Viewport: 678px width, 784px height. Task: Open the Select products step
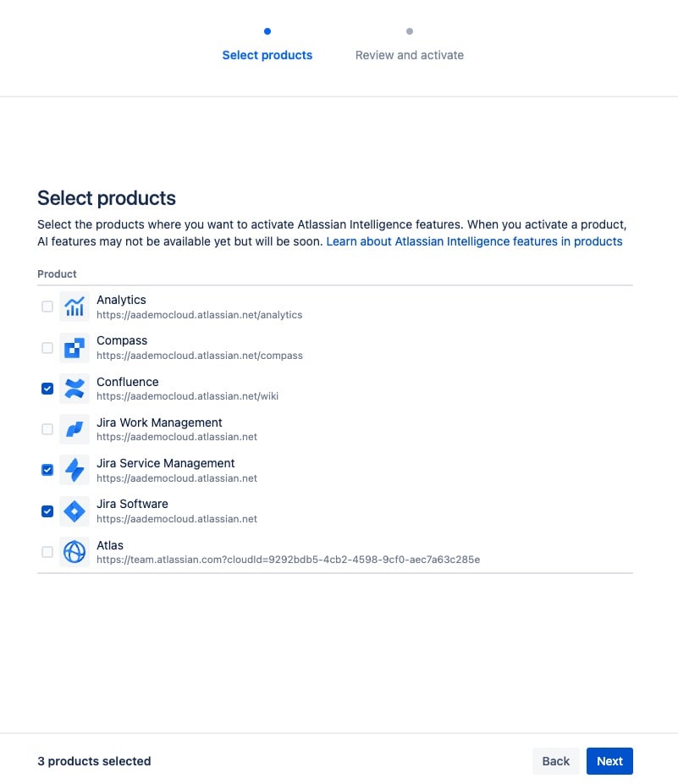[x=267, y=54]
